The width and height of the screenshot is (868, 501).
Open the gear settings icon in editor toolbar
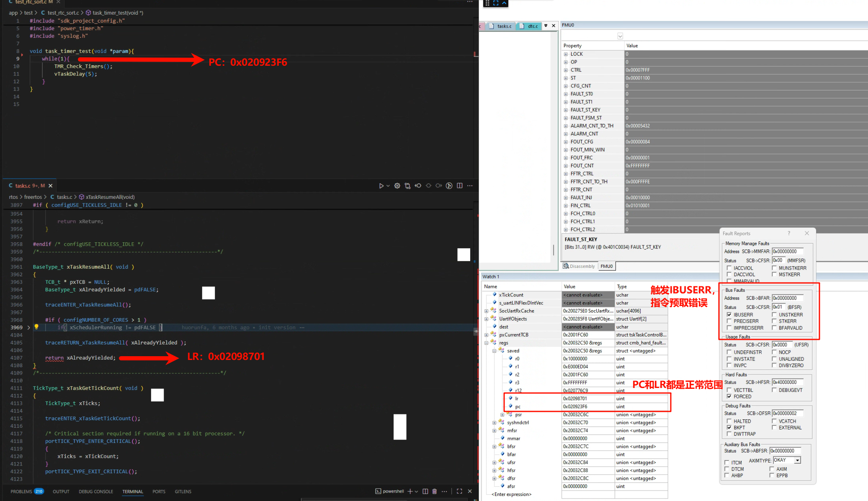tap(397, 186)
